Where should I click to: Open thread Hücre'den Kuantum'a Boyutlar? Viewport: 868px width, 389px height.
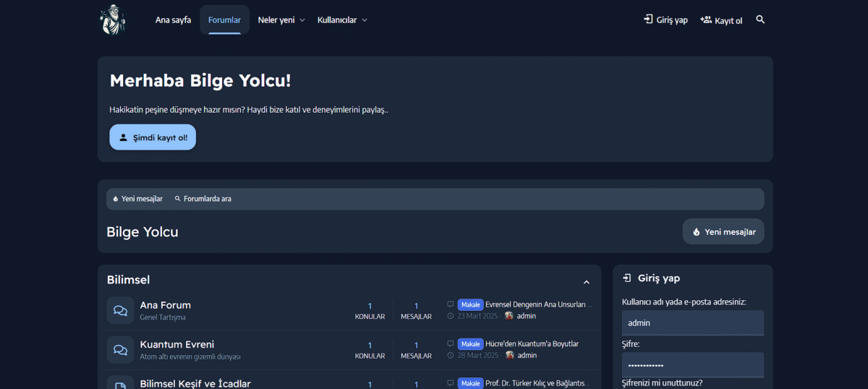(x=532, y=344)
